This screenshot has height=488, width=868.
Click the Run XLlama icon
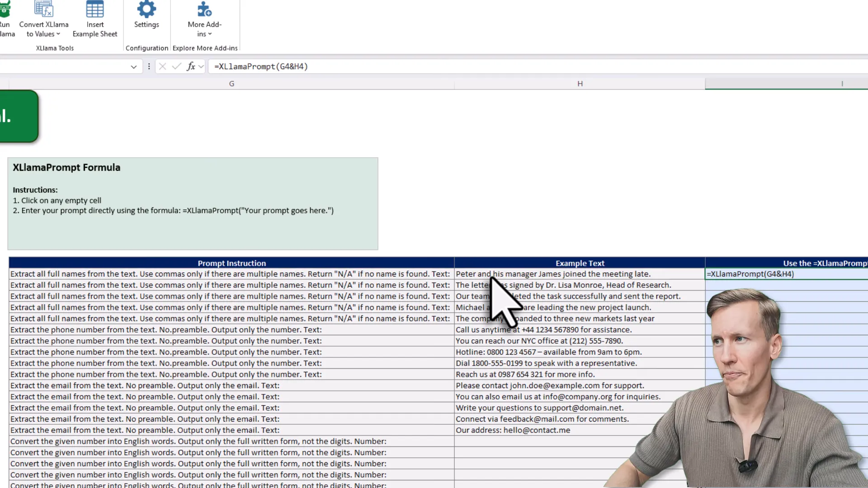[x=5, y=9]
